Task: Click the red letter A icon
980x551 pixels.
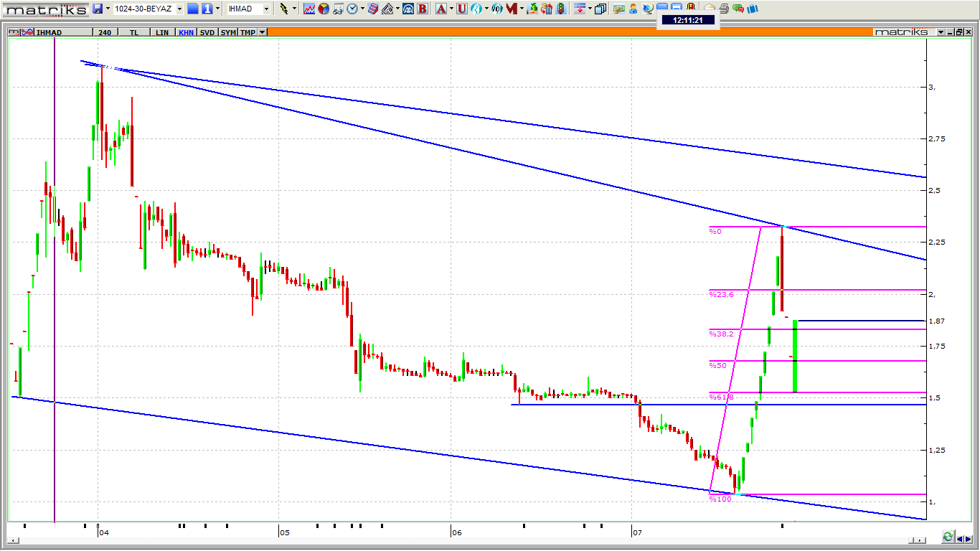Action: 440,9
